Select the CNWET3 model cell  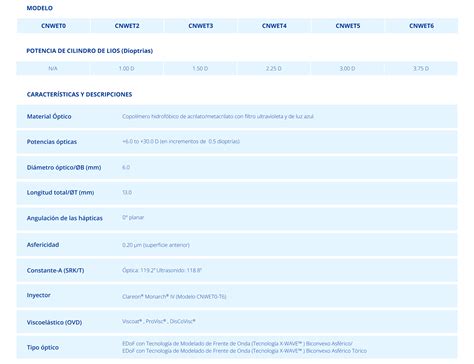pyautogui.click(x=200, y=26)
